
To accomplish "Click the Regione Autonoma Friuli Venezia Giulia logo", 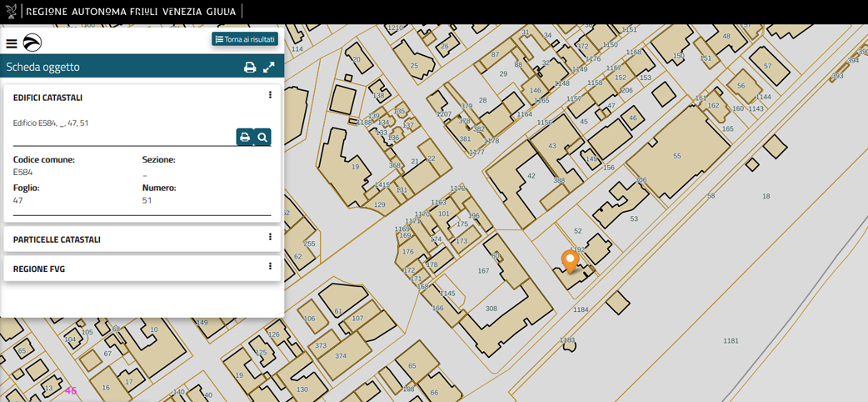I will 131,12.
